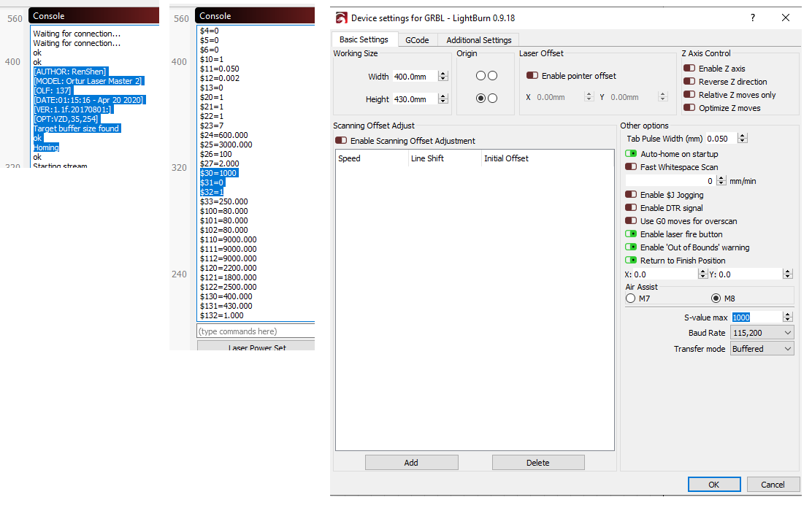Image resolution: width=812 pixels, height=508 pixels.
Task: Select the Width field showing 400.0mm
Action: click(415, 77)
